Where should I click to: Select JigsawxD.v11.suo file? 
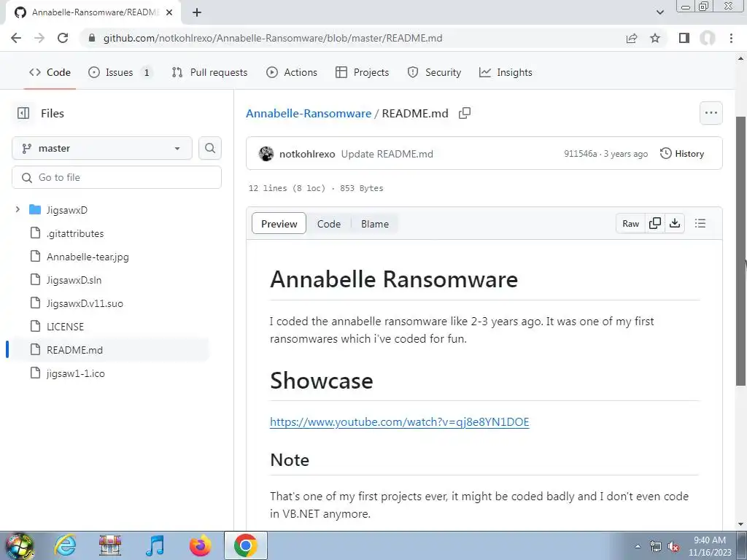(85, 303)
